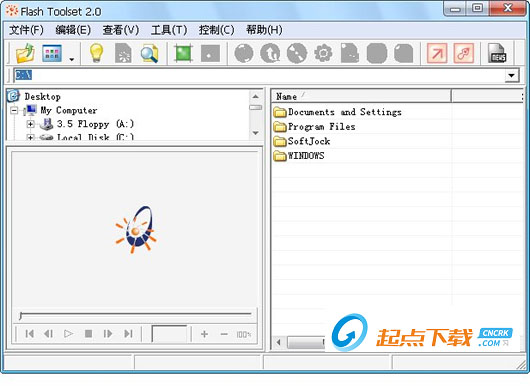Click the gray document flash icon
The image size is (530, 390).
pos(123,53)
